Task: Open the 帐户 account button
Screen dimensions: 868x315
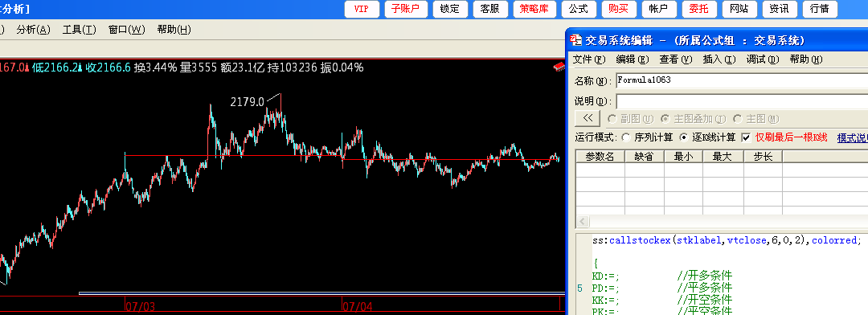Action: (x=659, y=9)
